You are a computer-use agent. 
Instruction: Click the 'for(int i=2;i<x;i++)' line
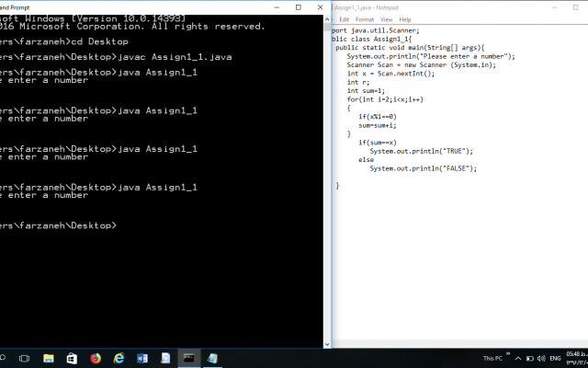pyautogui.click(x=385, y=99)
